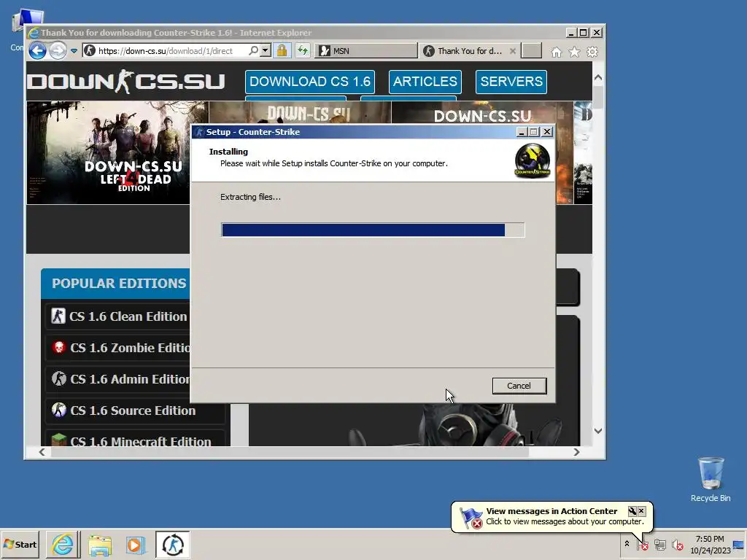The height and width of the screenshot is (560, 747).
Task: Click the DOWN-CS.SU site logo
Action: (x=126, y=82)
